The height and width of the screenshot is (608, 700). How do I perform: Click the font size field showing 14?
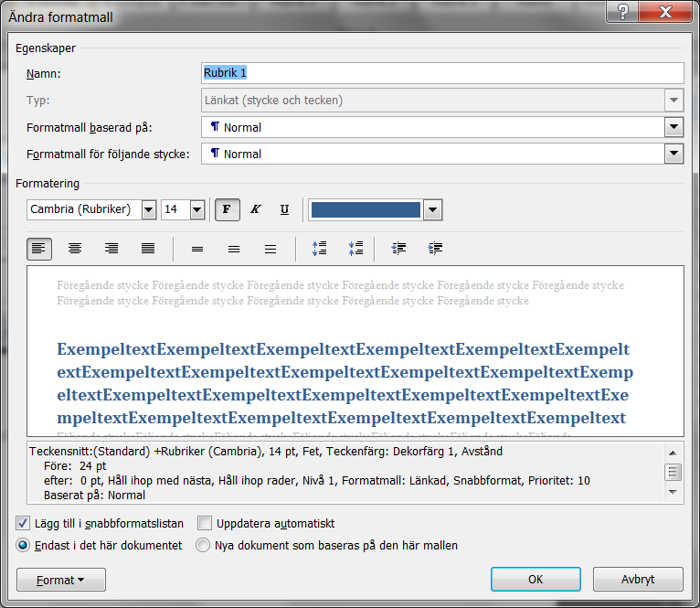[x=175, y=209]
